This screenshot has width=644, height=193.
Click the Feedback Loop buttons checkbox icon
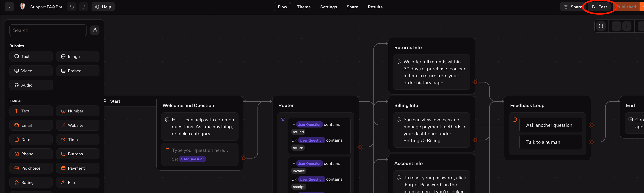point(515,120)
